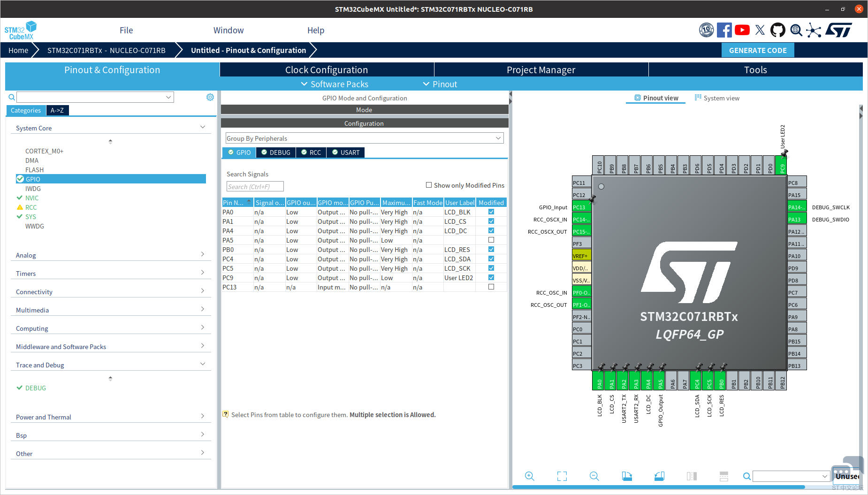
Task: Open the Help menu
Action: 316,30
